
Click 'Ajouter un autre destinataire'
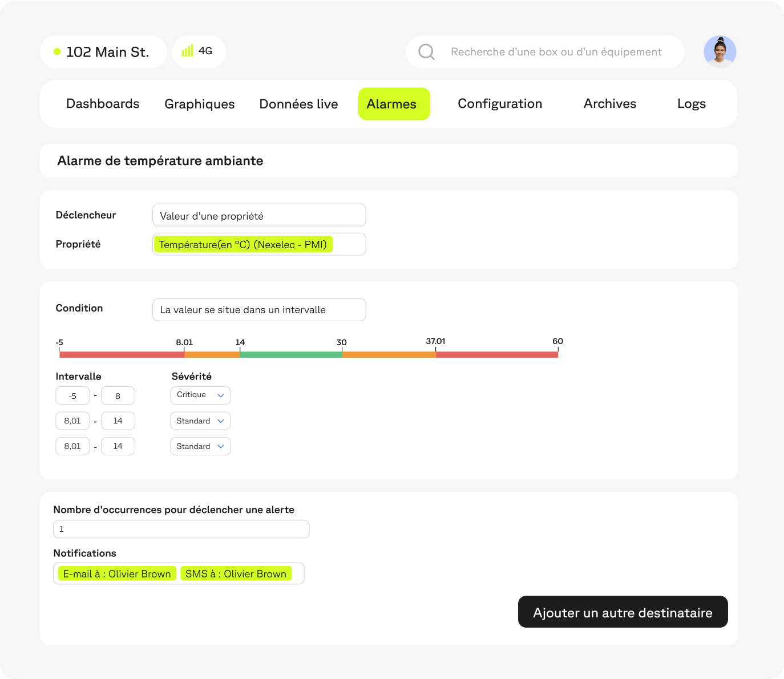(x=623, y=612)
